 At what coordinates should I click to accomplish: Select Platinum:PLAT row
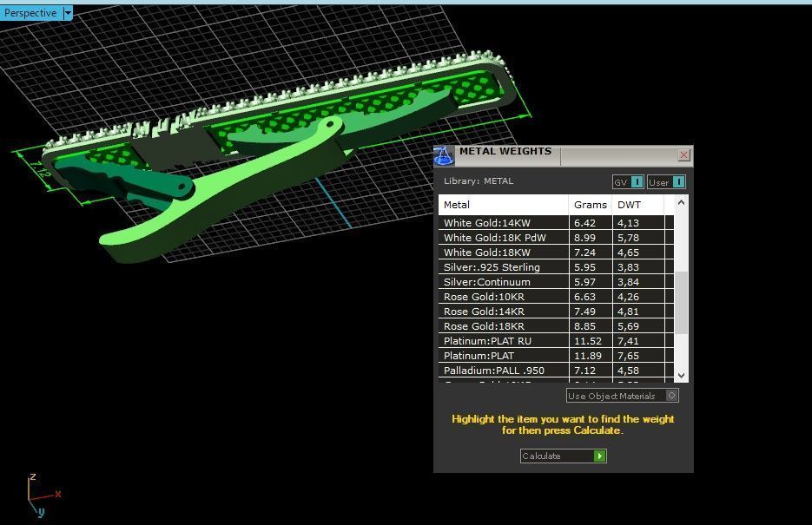556,355
